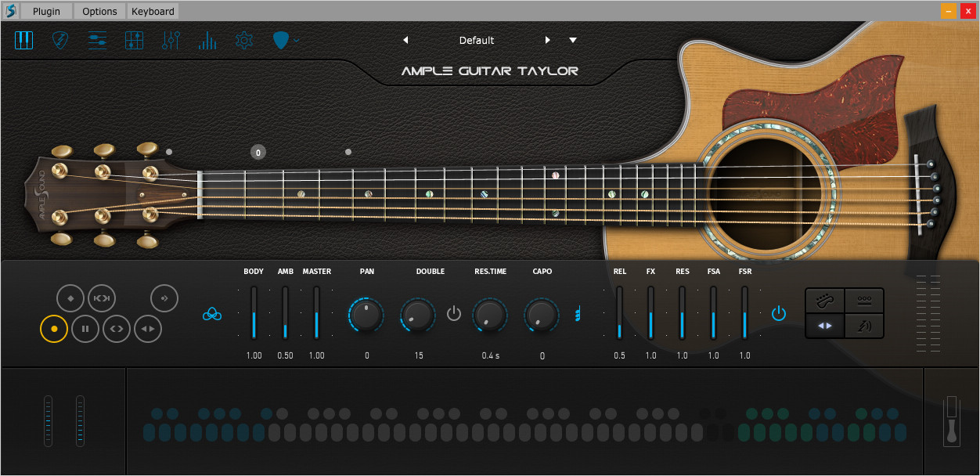Image resolution: width=980 pixels, height=476 pixels.
Task: Adjust the AMB slider
Action: (x=285, y=312)
